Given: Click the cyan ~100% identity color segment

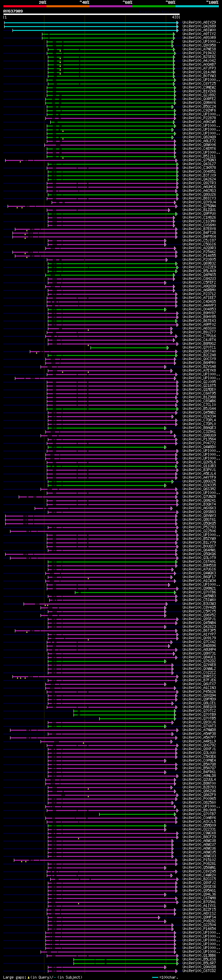Looking at the screenshot, I should tap(197, 6).
